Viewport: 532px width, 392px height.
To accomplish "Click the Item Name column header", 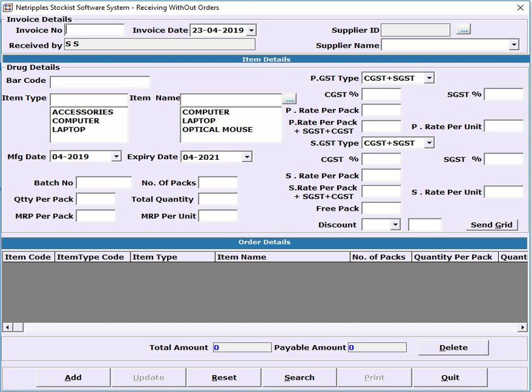I will [x=282, y=257].
